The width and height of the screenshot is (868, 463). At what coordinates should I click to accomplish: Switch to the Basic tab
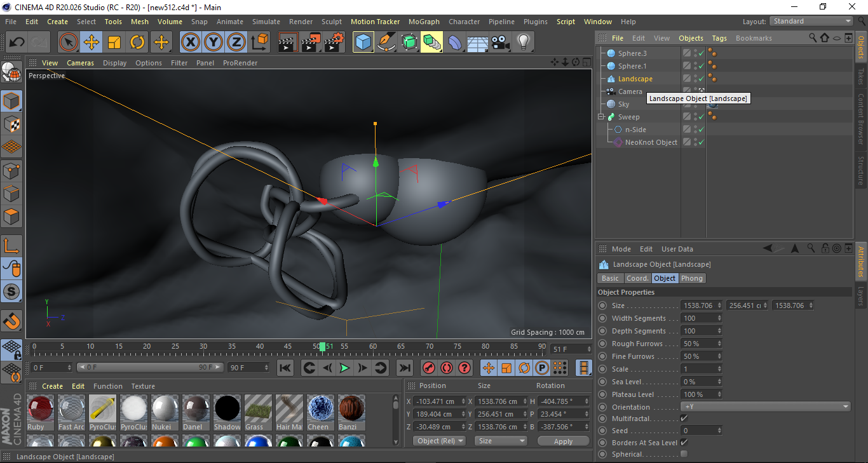tap(610, 278)
